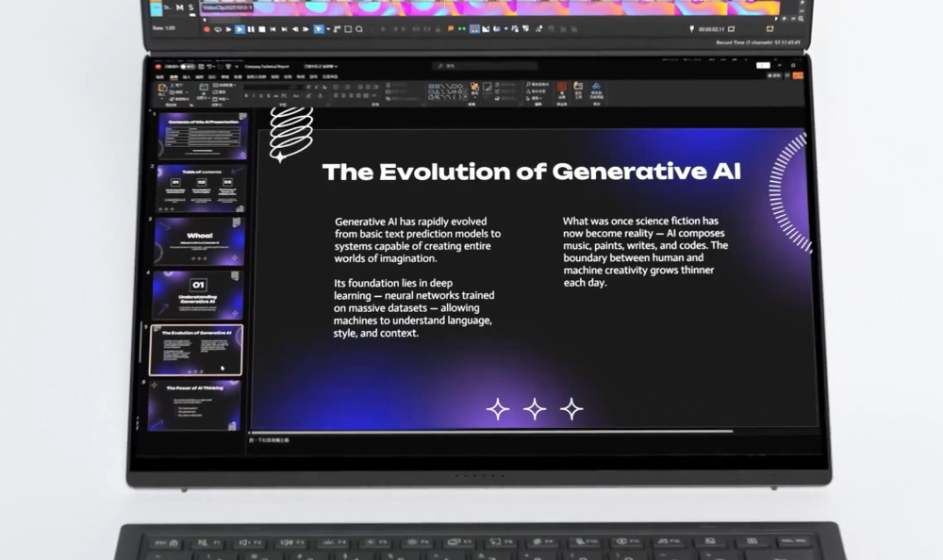Image resolution: width=943 pixels, height=560 pixels.
Task: Click the highlighted Play button in video editor
Action: (x=240, y=29)
